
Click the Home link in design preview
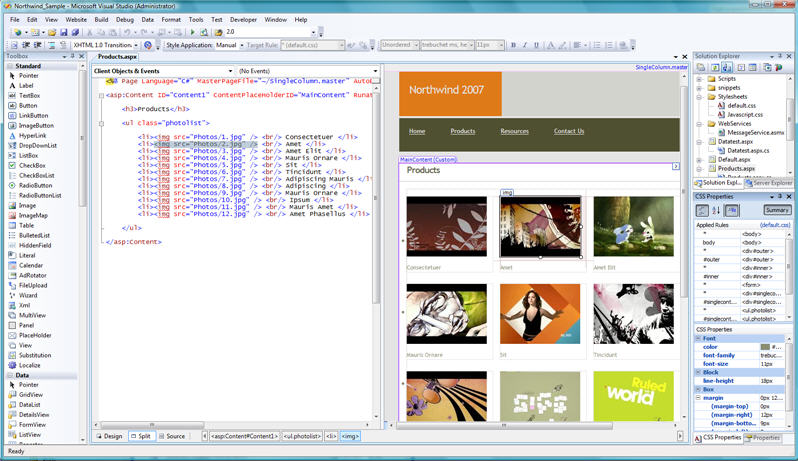(x=417, y=131)
